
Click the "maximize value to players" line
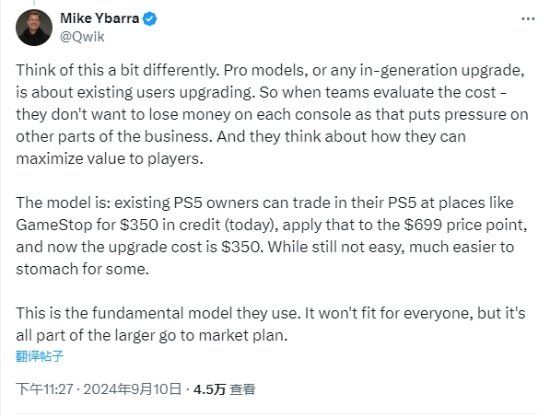[109, 159]
